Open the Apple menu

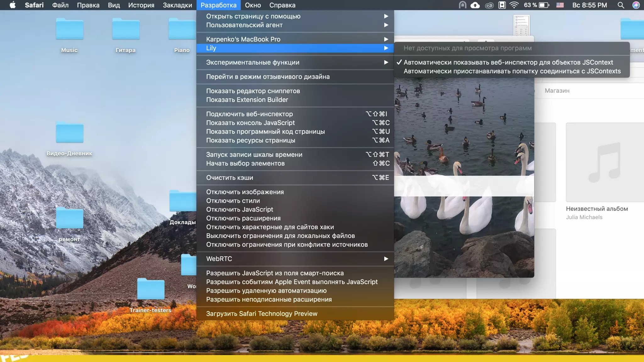(13, 5)
